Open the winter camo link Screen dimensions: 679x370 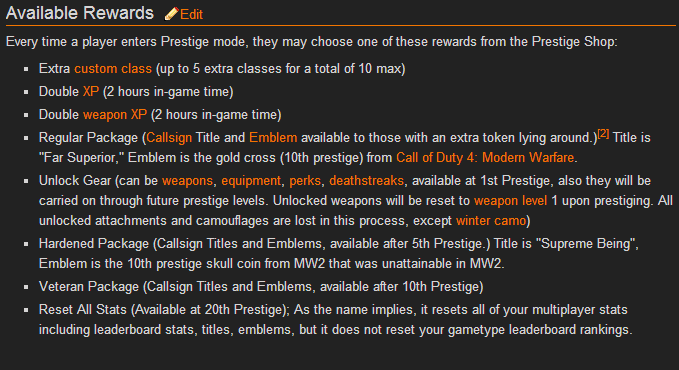(491, 221)
